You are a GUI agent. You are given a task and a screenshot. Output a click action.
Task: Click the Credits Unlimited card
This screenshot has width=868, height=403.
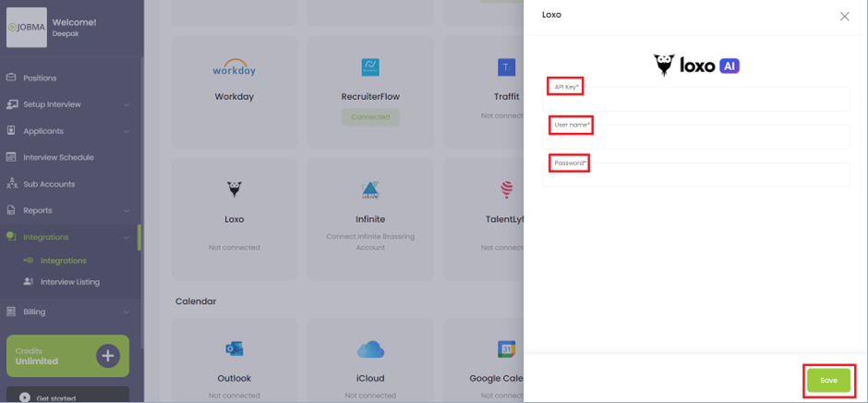coord(67,356)
